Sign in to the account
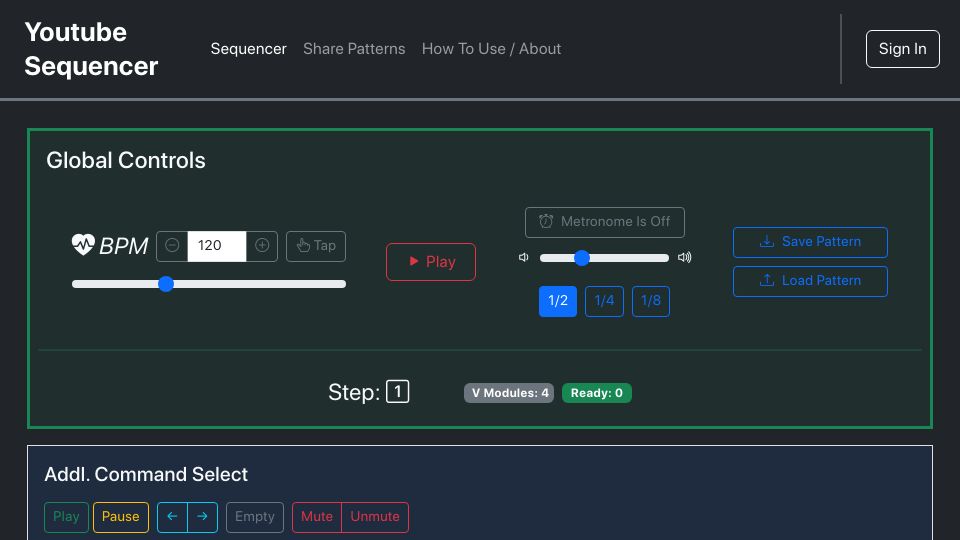 click(902, 49)
